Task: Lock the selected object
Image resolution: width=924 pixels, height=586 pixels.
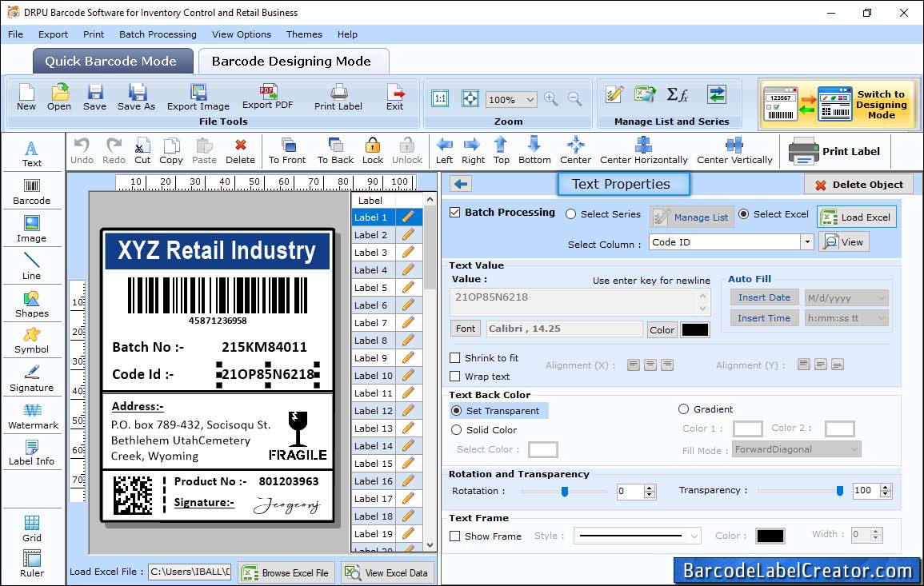Action: point(373,151)
